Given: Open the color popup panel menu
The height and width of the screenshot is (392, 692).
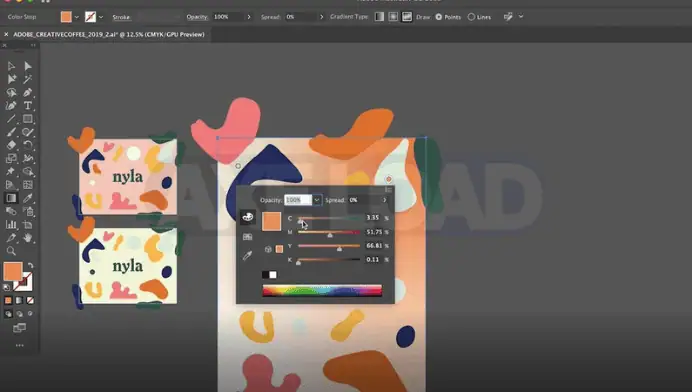Looking at the screenshot, I should 388,189.
